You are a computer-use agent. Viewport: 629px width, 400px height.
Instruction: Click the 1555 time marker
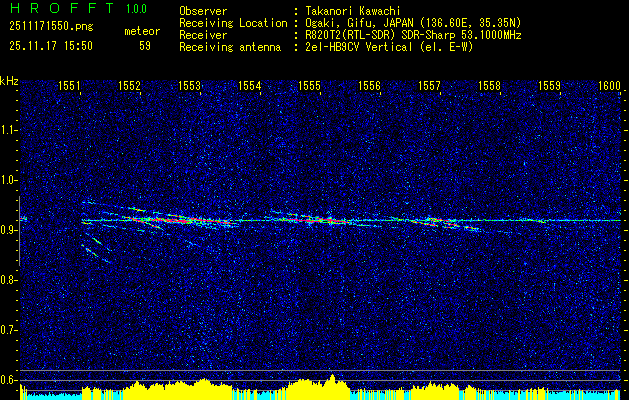click(309, 85)
